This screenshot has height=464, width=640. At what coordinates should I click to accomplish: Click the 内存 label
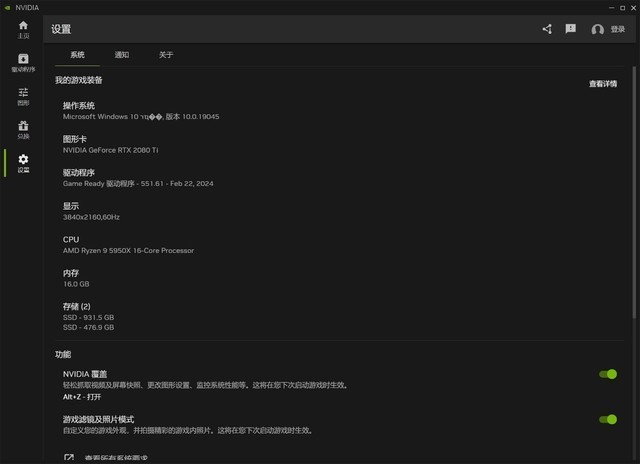[71, 273]
